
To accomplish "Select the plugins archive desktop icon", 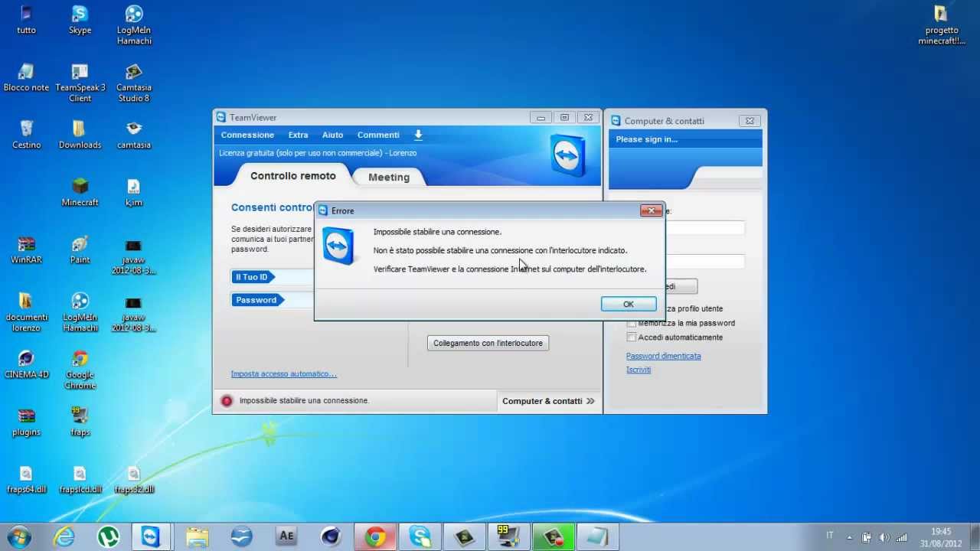I will pyautogui.click(x=26, y=422).
